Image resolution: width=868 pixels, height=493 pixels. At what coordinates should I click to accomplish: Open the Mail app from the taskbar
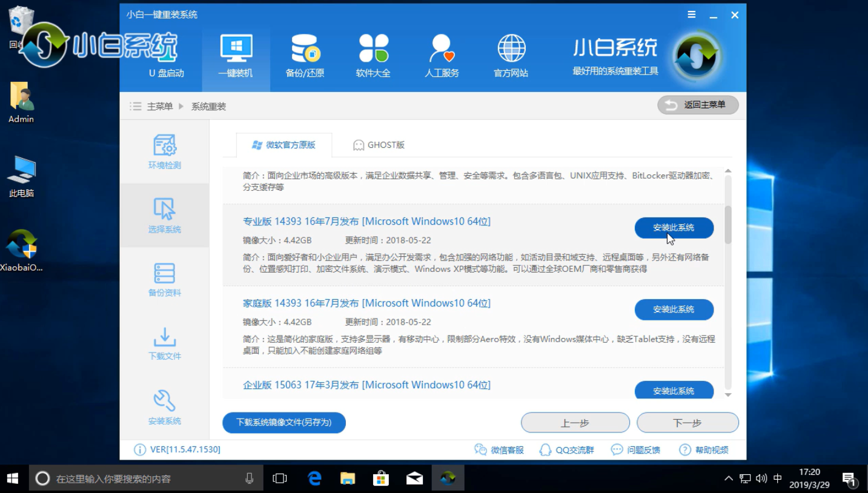pyautogui.click(x=414, y=478)
